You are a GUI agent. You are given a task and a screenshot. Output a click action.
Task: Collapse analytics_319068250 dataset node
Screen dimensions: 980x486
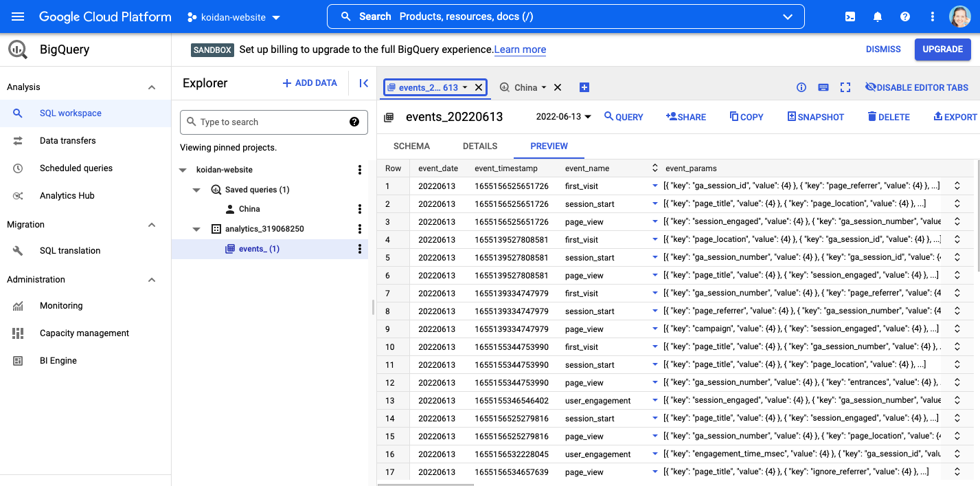click(196, 229)
